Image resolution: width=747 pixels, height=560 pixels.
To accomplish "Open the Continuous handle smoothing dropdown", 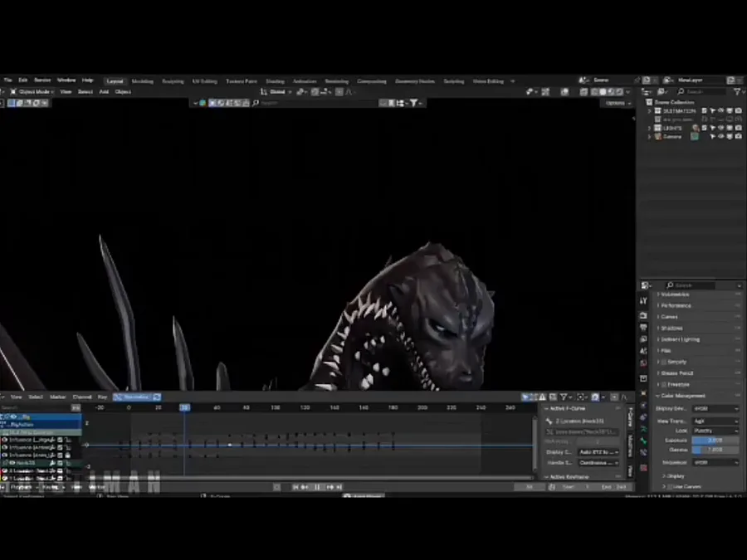I will [x=598, y=462].
